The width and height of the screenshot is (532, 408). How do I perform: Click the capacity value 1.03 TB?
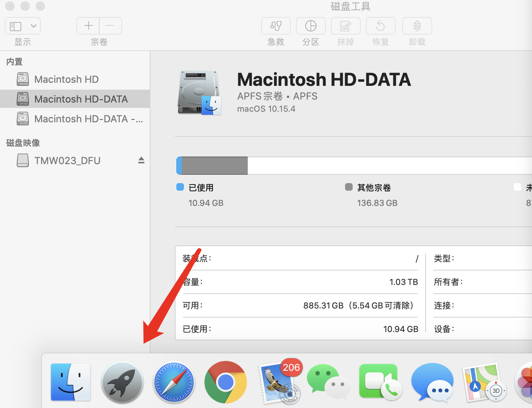coord(404,282)
